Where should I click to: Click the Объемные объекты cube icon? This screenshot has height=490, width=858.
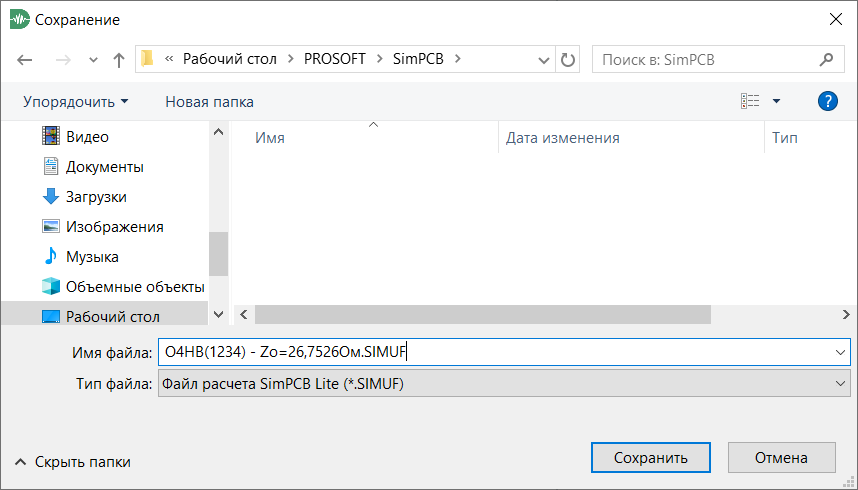pyautogui.click(x=51, y=286)
